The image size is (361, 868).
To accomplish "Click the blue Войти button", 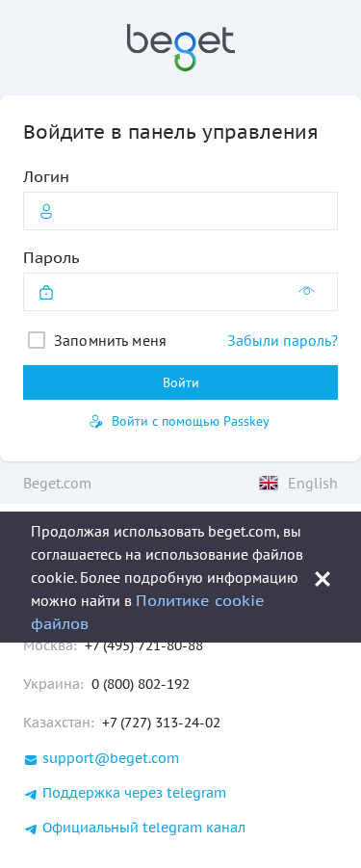I will (180, 382).
